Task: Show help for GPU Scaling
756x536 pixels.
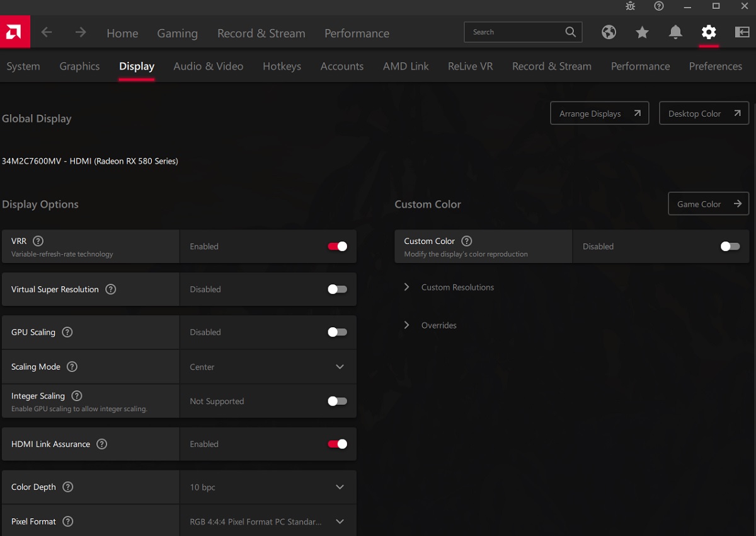Action: click(x=67, y=332)
